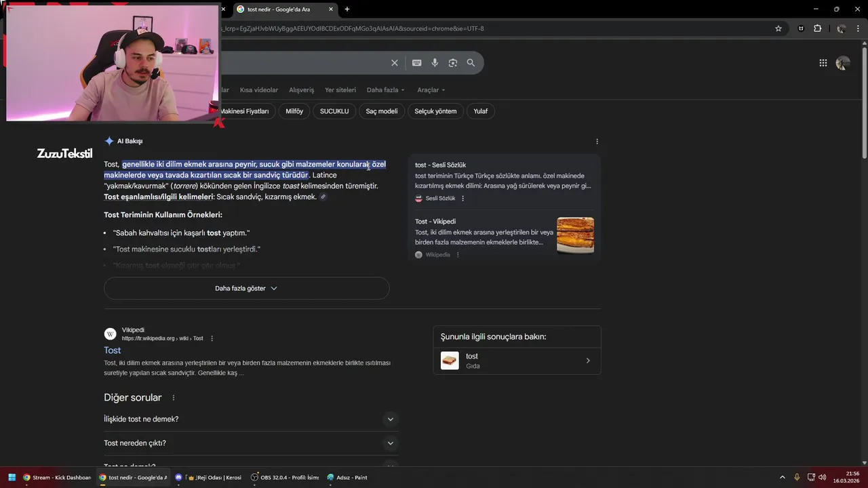Open the Google apps grid
The width and height of the screenshot is (868, 488).
click(x=823, y=63)
